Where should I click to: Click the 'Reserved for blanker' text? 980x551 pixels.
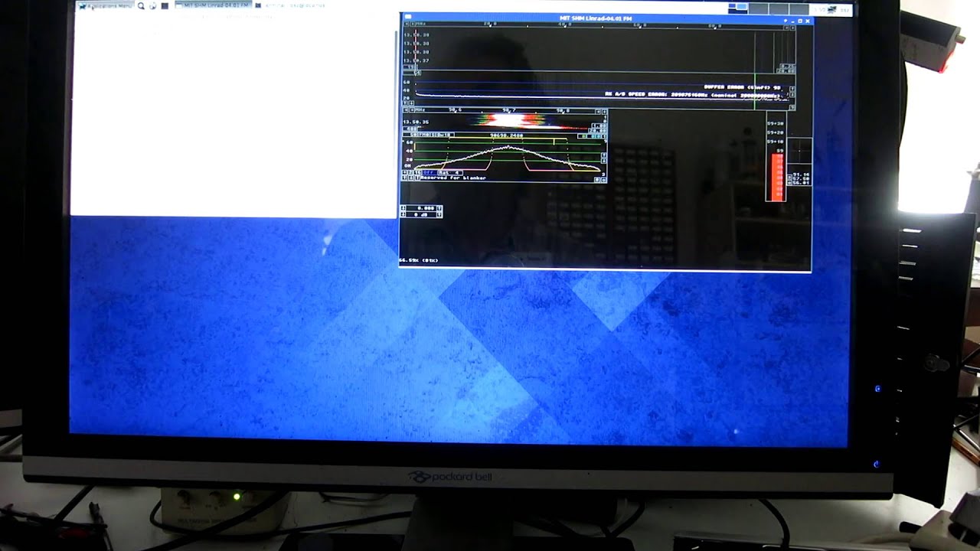point(452,178)
